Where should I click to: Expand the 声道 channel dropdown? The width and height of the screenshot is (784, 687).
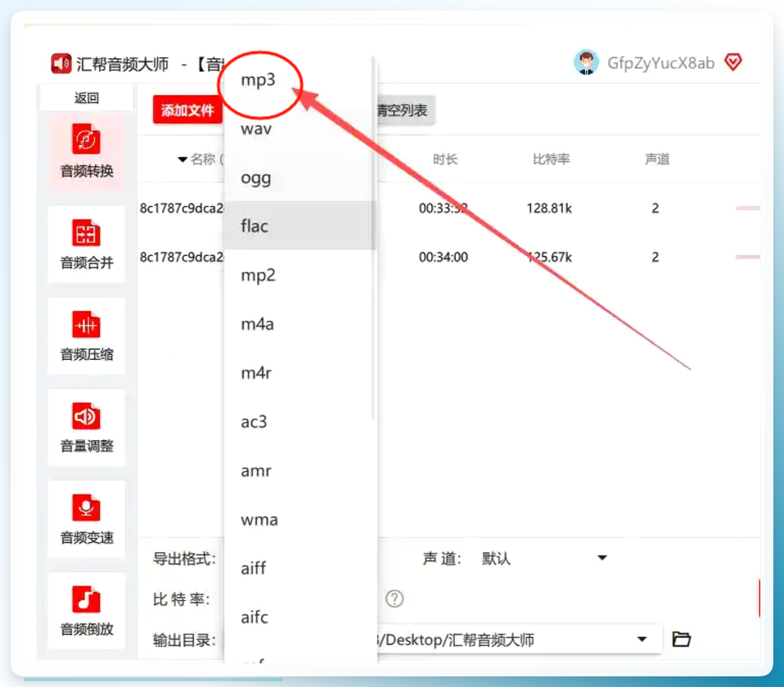pyautogui.click(x=602, y=558)
